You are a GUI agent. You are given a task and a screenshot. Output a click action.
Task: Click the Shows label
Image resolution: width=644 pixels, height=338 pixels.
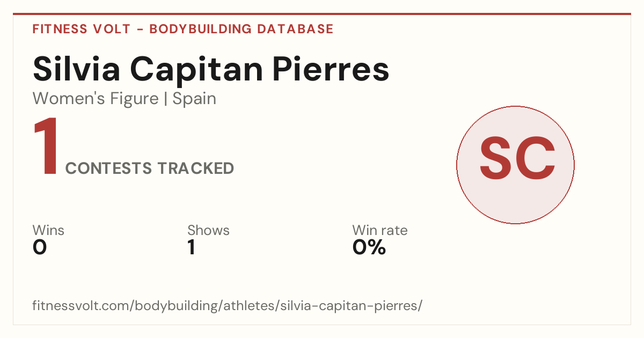click(x=208, y=230)
